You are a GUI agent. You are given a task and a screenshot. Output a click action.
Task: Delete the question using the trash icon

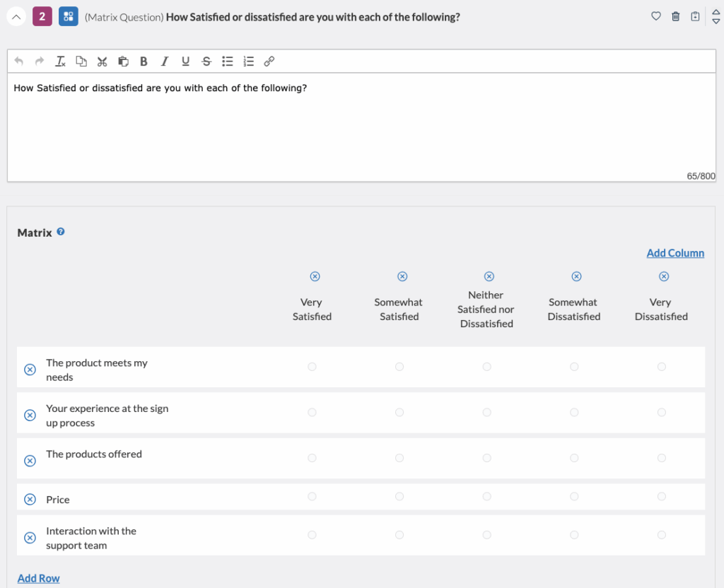point(675,16)
